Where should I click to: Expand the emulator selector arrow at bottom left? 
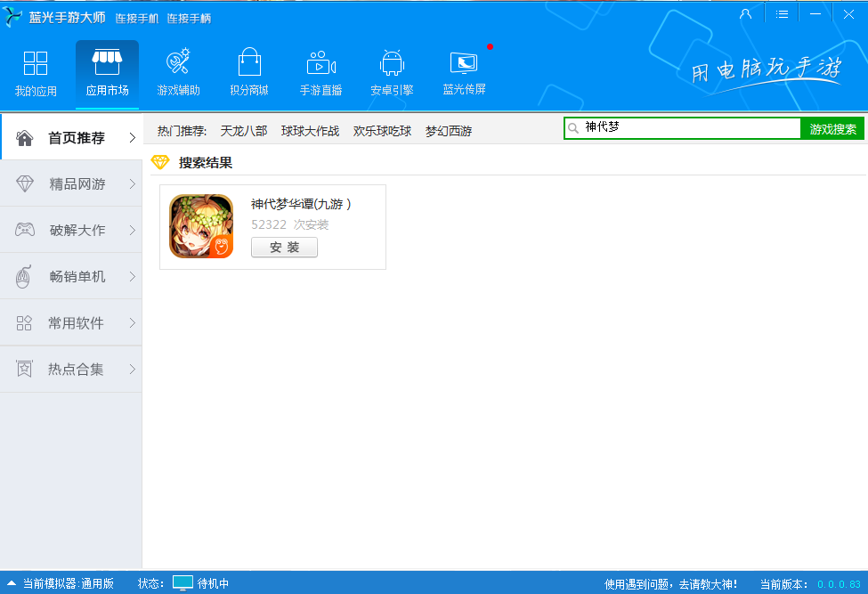(12, 583)
